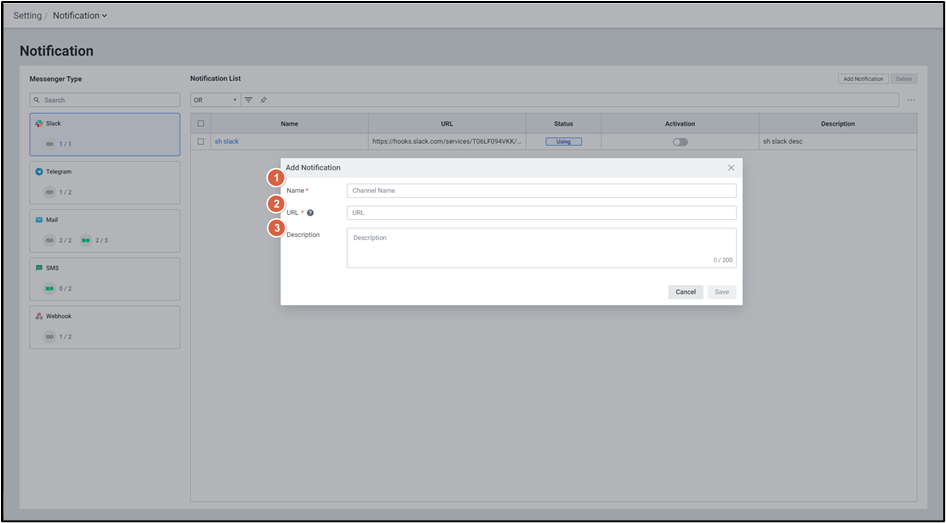The width and height of the screenshot is (946, 523).
Task: Click the Add Notification button
Action: coord(863,79)
